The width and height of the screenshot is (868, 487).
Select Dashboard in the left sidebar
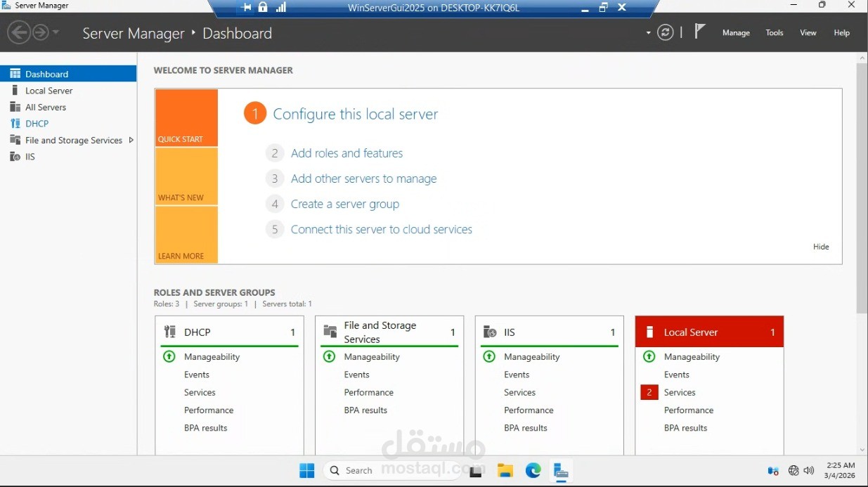pyautogui.click(x=68, y=74)
